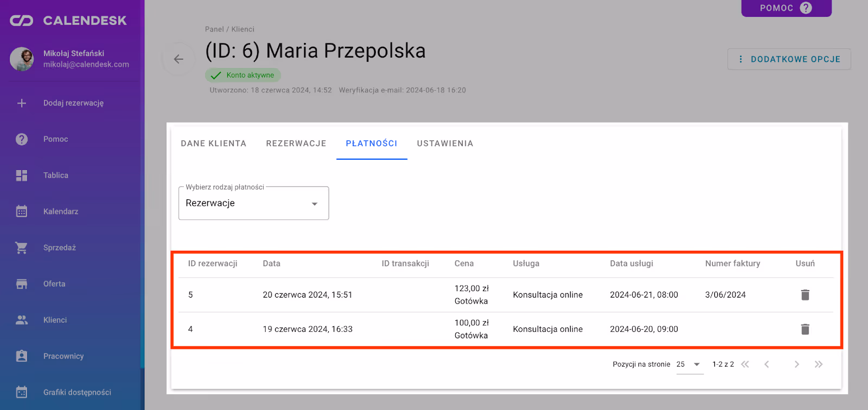868x410 pixels.
Task: Click Mikołaj Stefański profile avatar
Action: (x=22, y=59)
